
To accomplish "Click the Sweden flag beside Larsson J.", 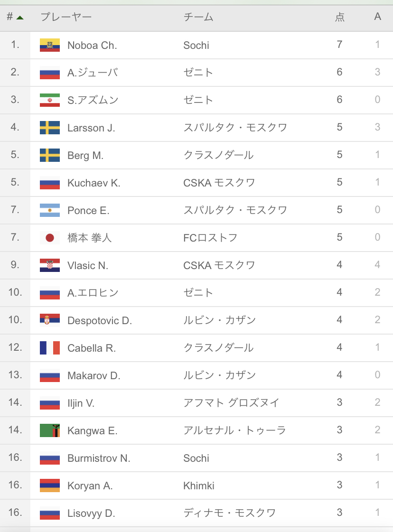I will tap(50, 128).
